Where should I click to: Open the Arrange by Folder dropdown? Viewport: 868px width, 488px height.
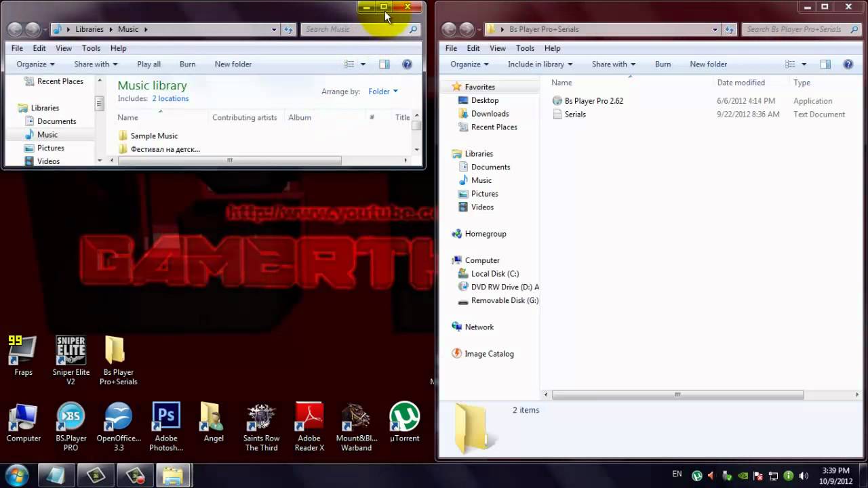[383, 91]
